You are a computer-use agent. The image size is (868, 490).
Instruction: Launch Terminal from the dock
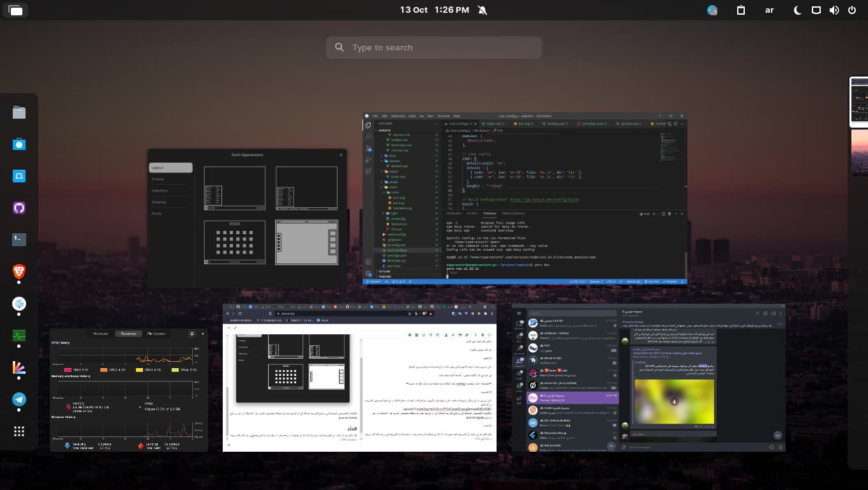pos(19,240)
